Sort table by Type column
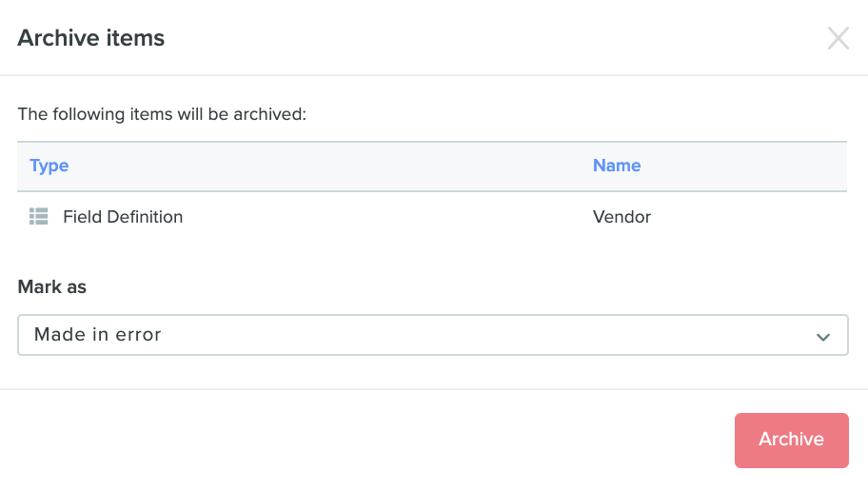 point(49,166)
